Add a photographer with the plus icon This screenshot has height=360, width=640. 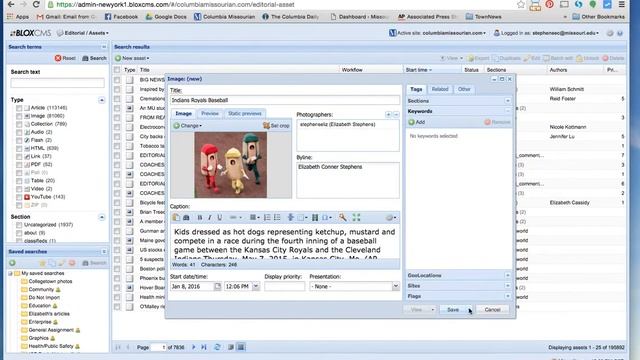[x=388, y=115]
